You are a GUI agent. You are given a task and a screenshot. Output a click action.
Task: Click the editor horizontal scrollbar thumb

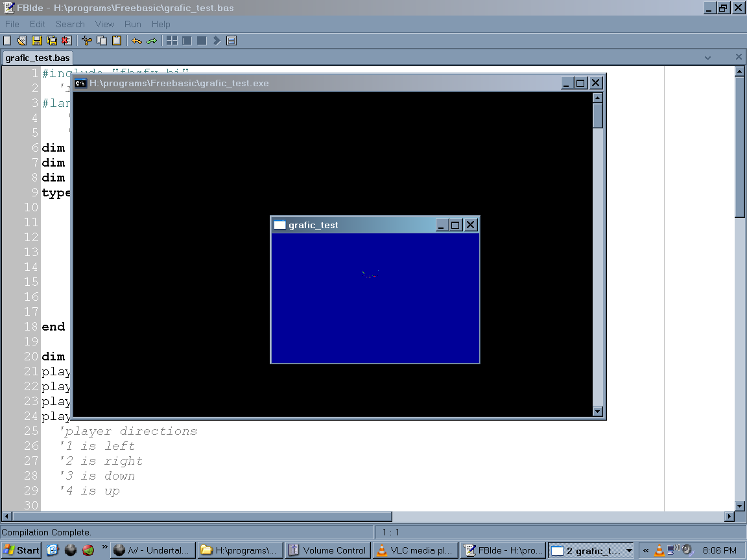click(x=202, y=516)
